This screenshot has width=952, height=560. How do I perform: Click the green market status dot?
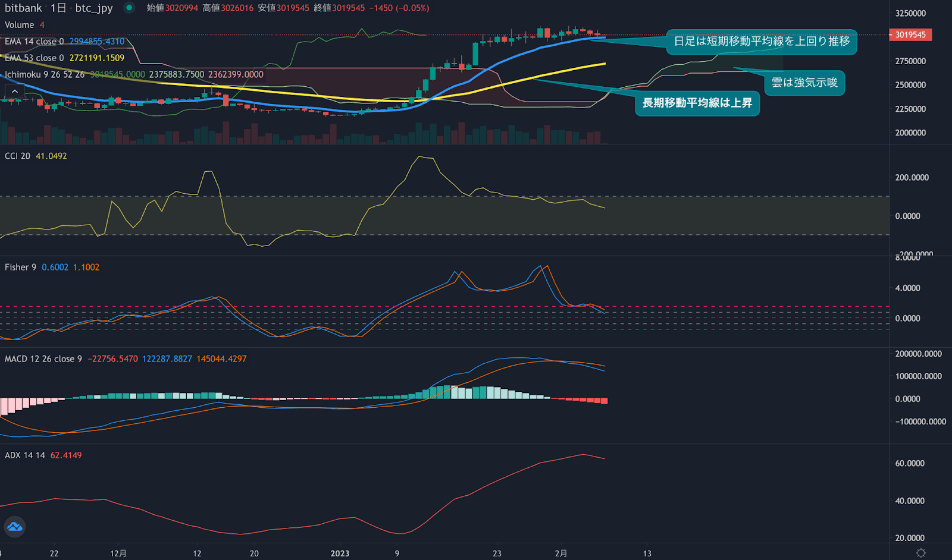coord(128,9)
